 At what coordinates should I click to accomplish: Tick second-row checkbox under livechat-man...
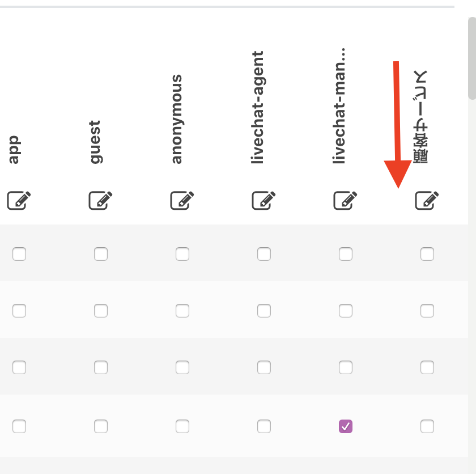click(346, 311)
